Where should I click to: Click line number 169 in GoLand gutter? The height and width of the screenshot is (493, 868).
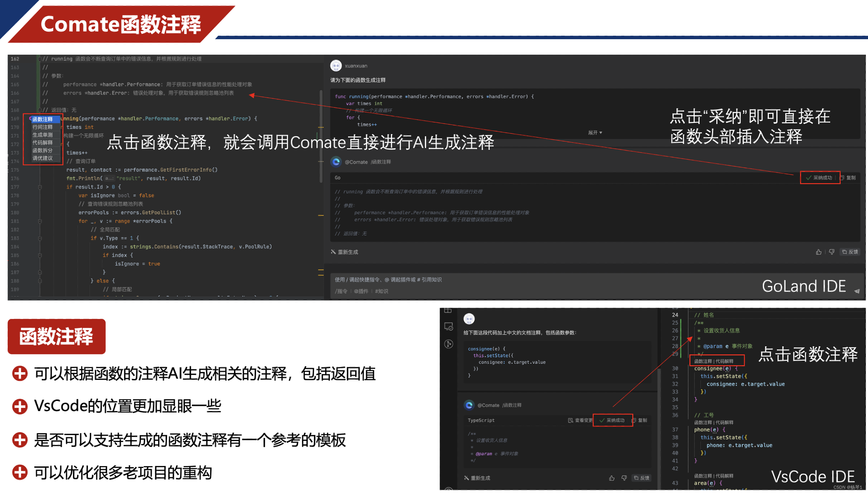(x=15, y=119)
